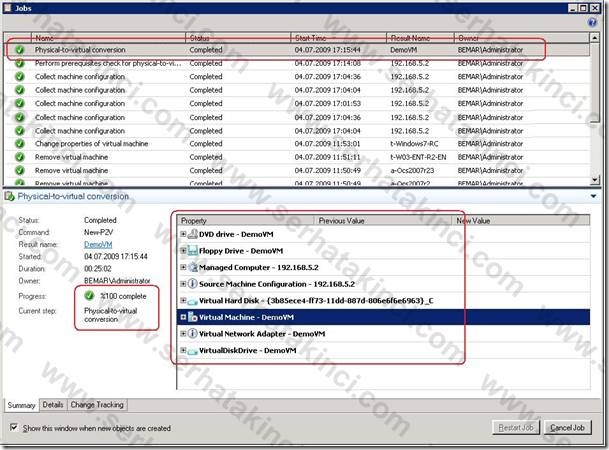Switch to the Summary tab

(21, 405)
